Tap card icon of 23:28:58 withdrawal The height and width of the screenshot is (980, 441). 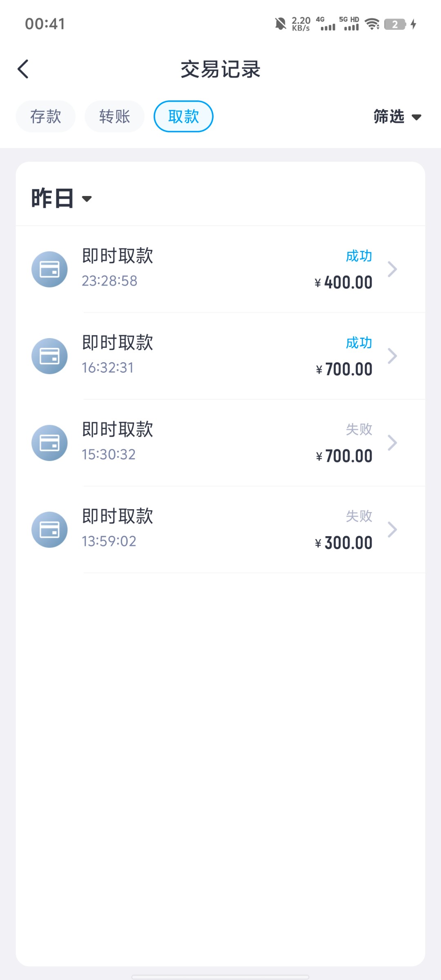pyautogui.click(x=49, y=269)
